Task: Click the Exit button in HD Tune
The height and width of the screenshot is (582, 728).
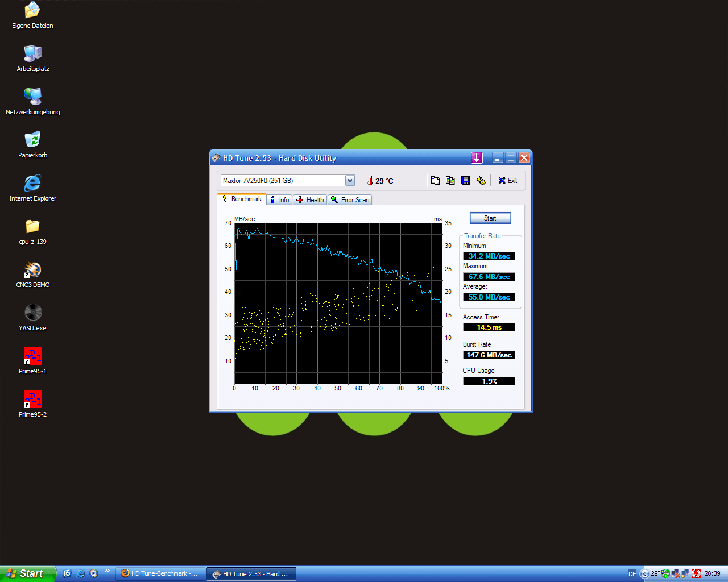Action: click(x=508, y=181)
